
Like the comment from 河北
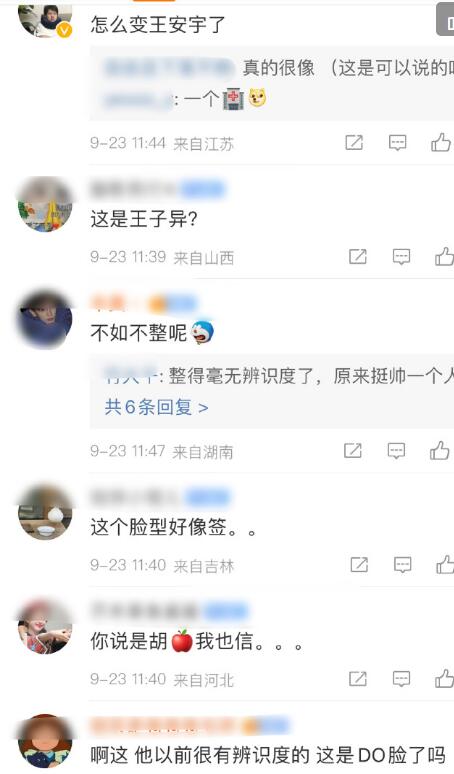coord(445,679)
